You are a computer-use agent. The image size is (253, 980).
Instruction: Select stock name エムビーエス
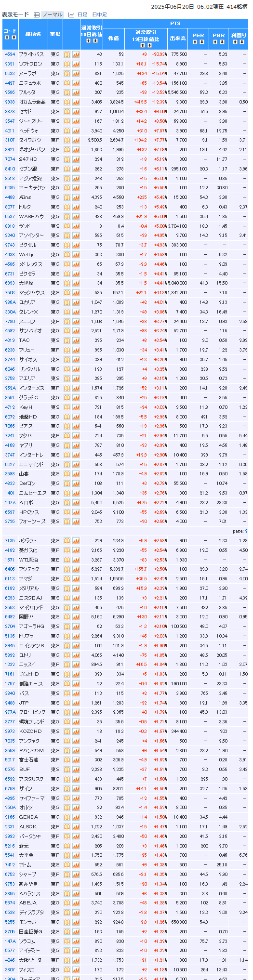(33, 493)
